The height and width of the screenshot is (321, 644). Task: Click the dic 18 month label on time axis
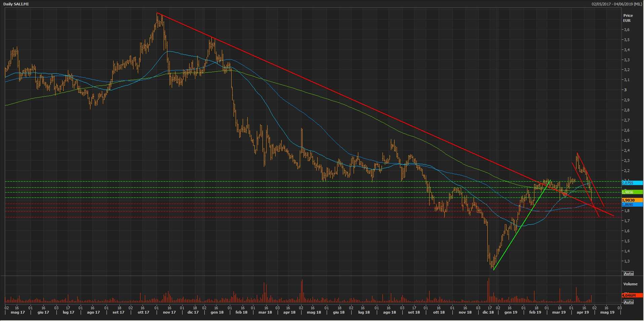pos(488,312)
